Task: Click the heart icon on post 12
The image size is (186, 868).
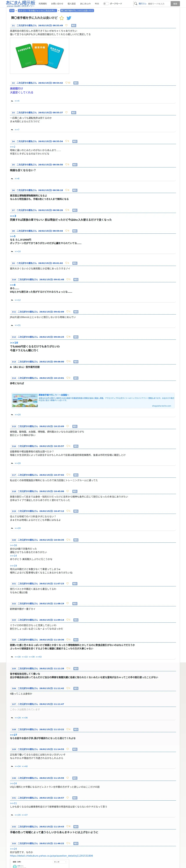Action: click(x=68, y=337)
